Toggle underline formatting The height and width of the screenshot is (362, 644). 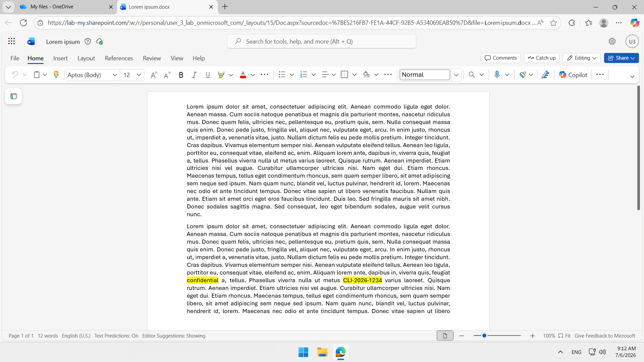click(208, 75)
